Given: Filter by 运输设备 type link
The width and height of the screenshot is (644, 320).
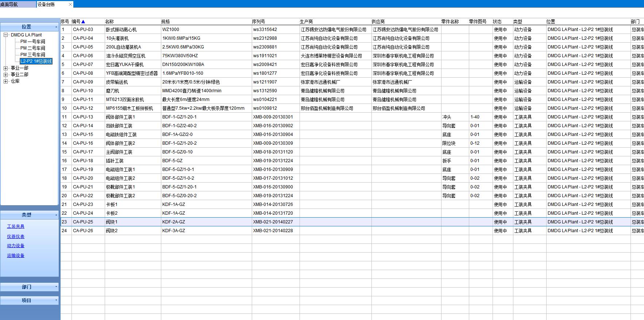Looking at the screenshot, I should point(16,255).
